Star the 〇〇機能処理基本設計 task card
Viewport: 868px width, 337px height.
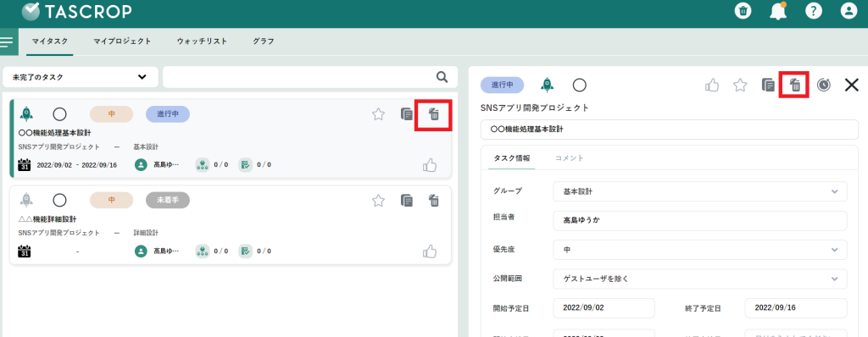378,114
